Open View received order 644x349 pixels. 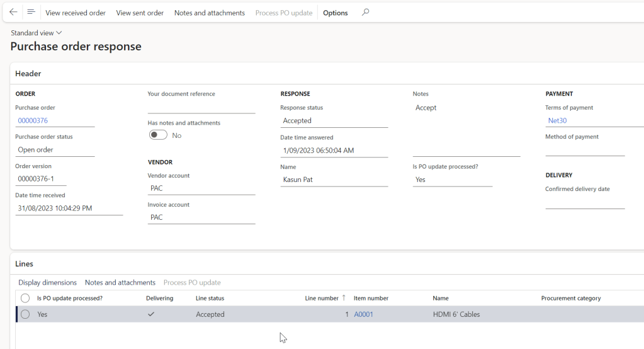pos(76,13)
